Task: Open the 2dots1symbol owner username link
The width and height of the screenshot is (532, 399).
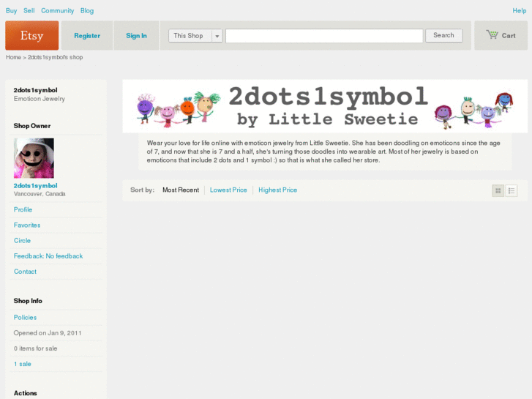Action: coord(35,185)
